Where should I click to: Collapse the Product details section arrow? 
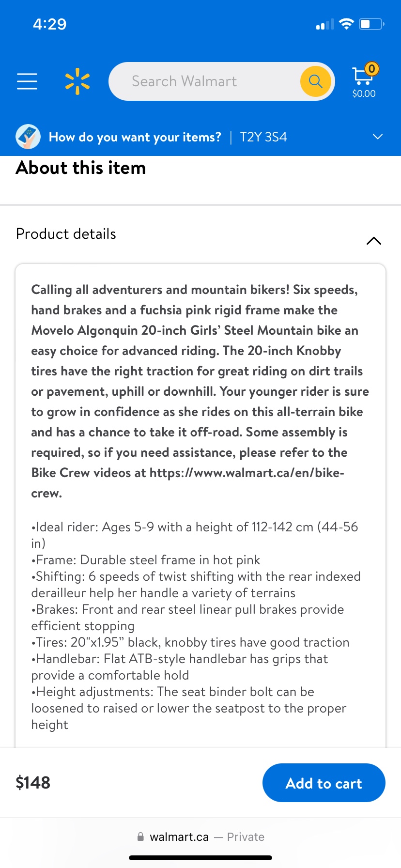point(374,241)
